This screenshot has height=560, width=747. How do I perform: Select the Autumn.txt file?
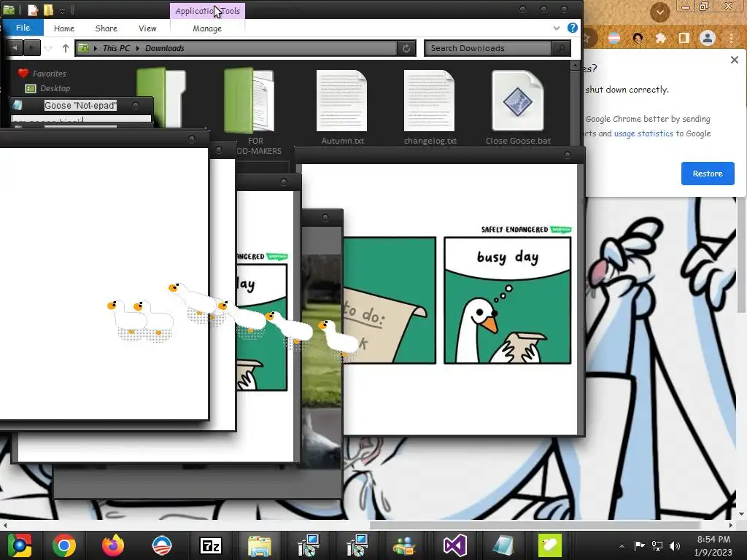pyautogui.click(x=342, y=107)
